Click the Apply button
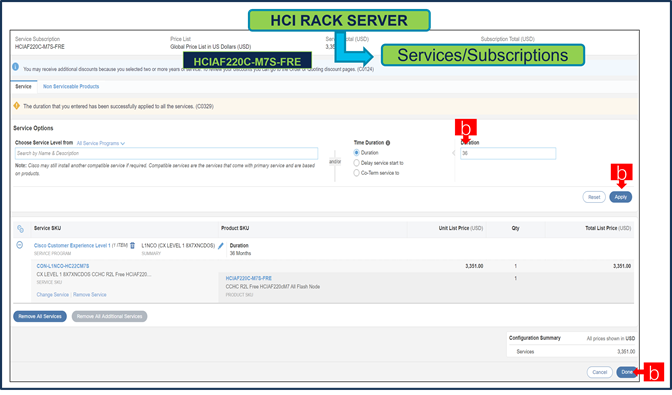Viewport: 672px width, 395px height. [621, 197]
